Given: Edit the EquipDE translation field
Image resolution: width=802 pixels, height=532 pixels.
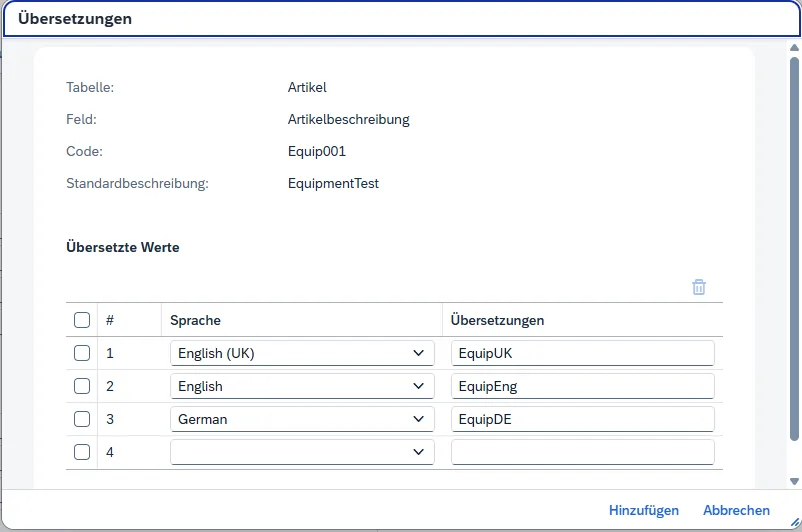Looking at the screenshot, I should (582, 419).
